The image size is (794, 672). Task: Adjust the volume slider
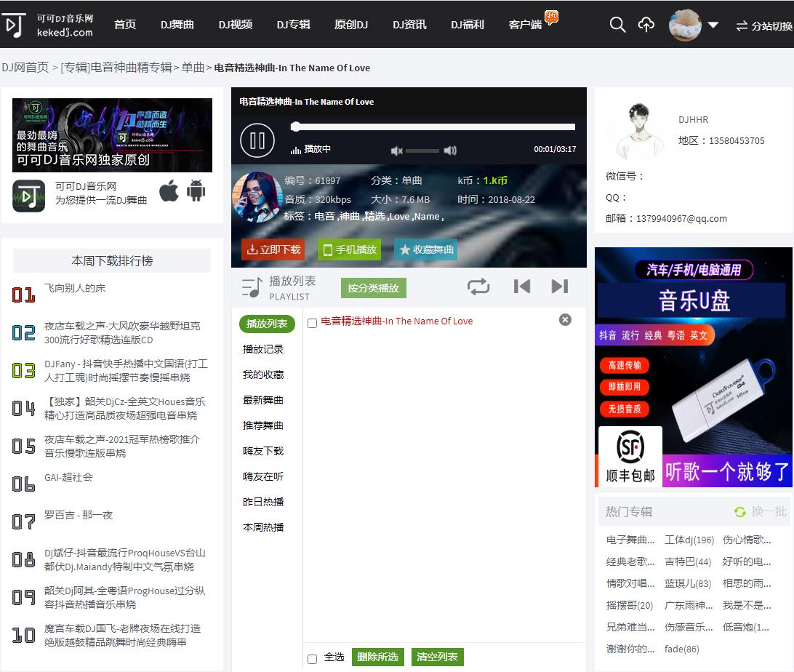(x=422, y=151)
